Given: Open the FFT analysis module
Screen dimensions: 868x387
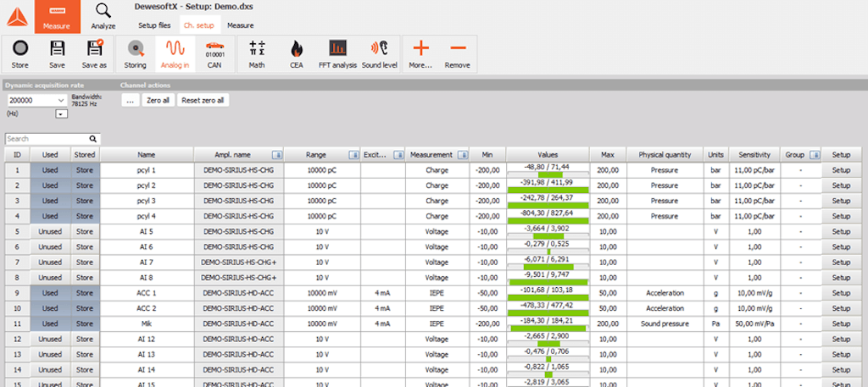Looking at the screenshot, I should 337,54.
